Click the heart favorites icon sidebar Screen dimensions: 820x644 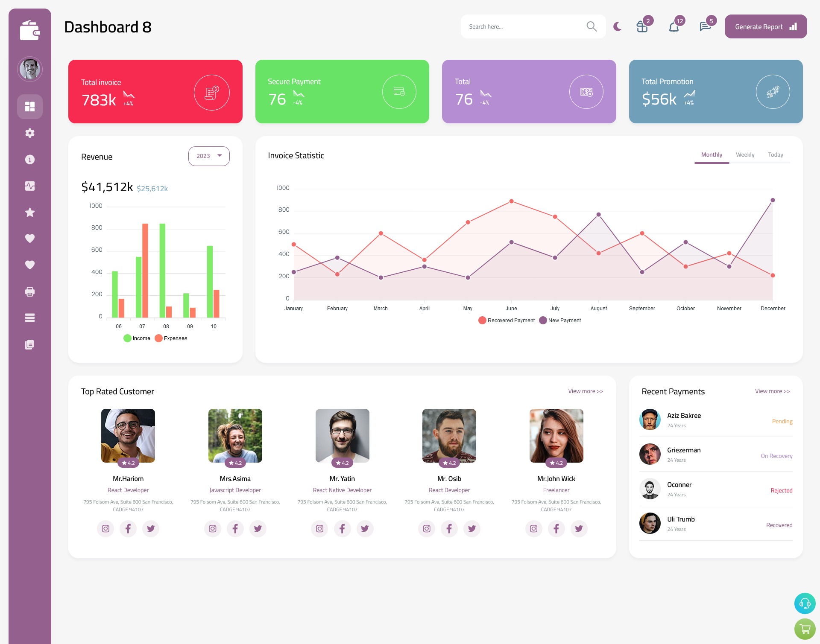pos(29,238)
